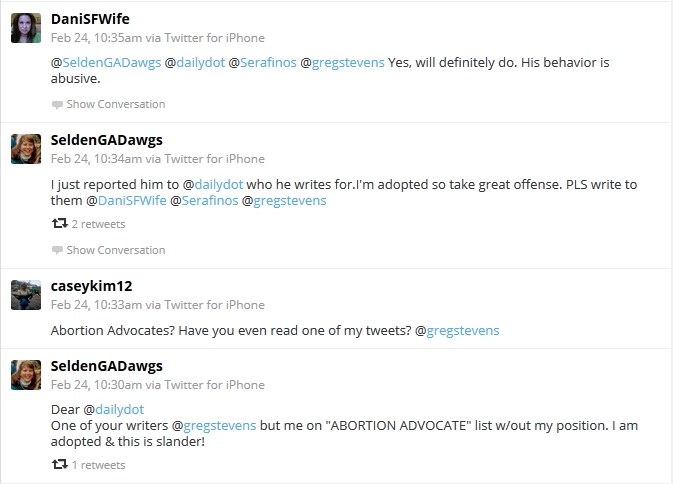673x484 pixels.
Task: View the 2 retweets count
Action: [x=98, y=224]
